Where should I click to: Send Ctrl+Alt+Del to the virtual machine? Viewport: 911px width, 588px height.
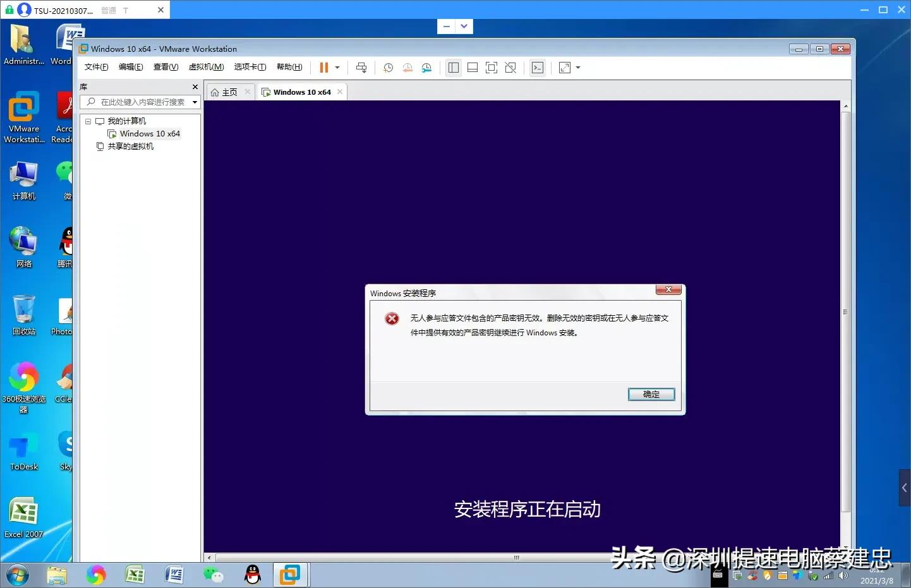point(361,68)
